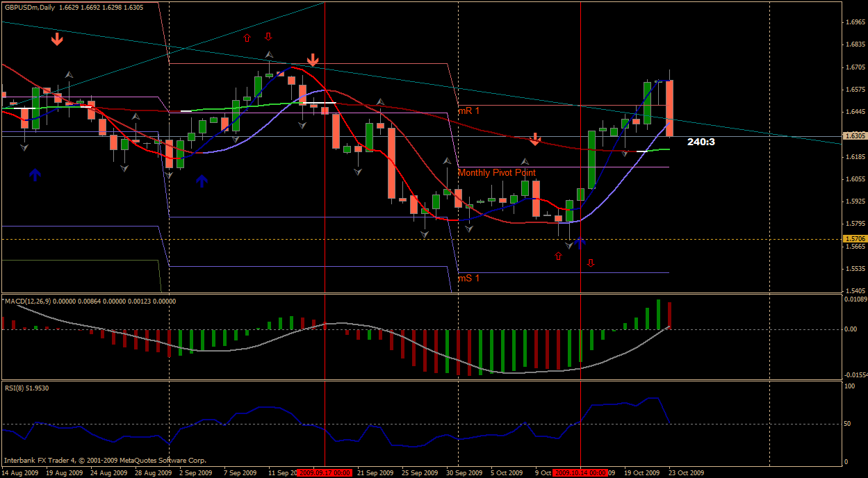This screenshot has width=868, height=478.
Task: Click the small hollow up arrow near the October low
Action: pyautogui.click(x=558, y=256)
